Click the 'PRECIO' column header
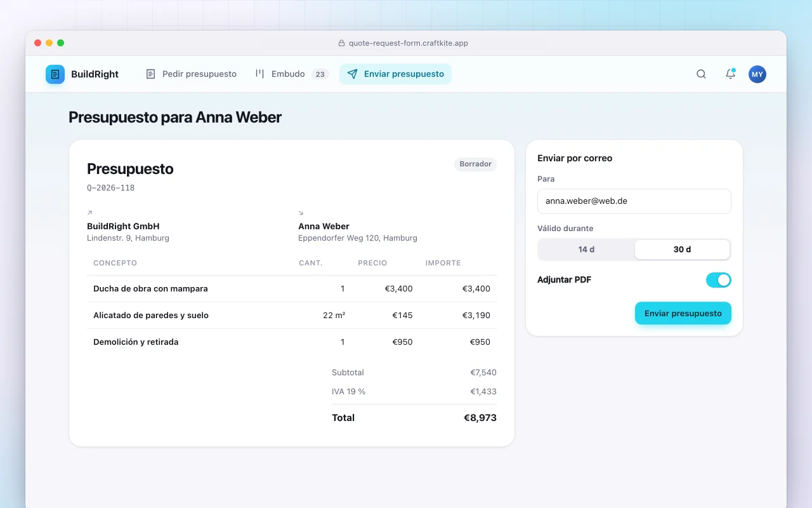Image resolution: width=812 pixels, height=508 pixels. 372,263
